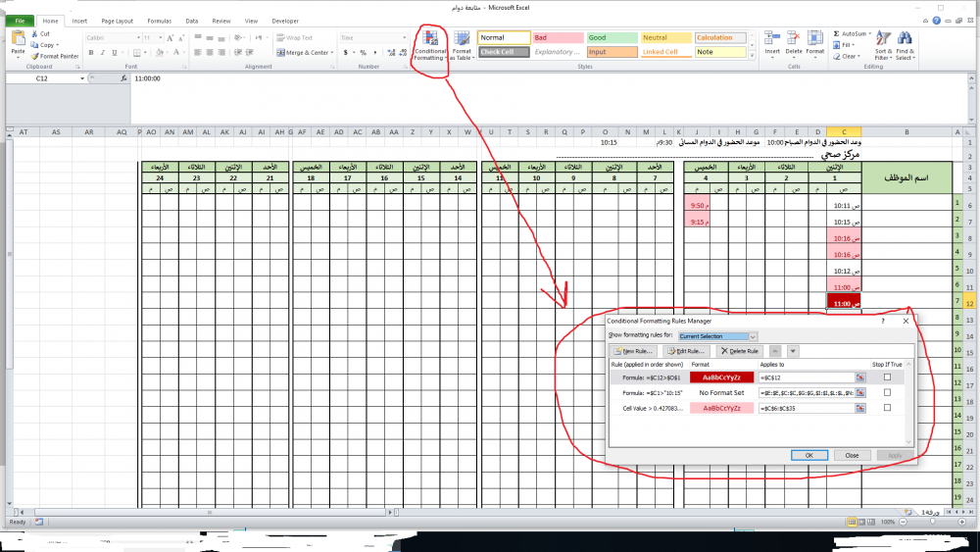Switch to the Insert tab
980x552 pixels.
79,22
